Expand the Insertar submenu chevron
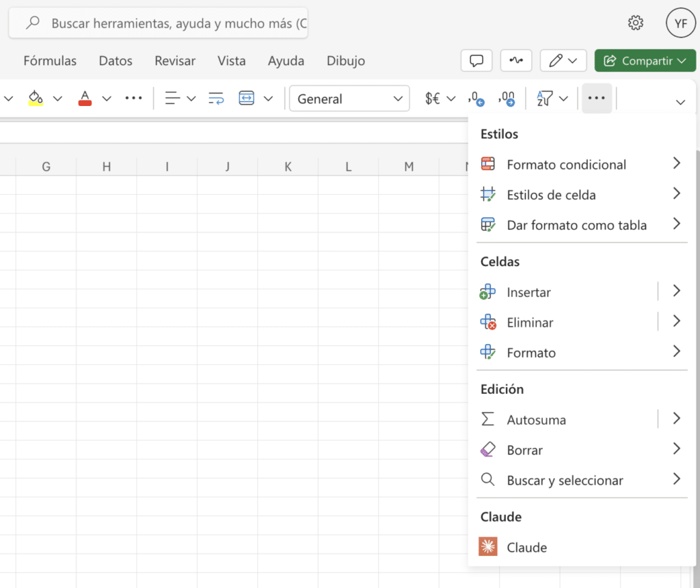The width and height of the screenshot is (700, 588). click(x=676, y=291)
